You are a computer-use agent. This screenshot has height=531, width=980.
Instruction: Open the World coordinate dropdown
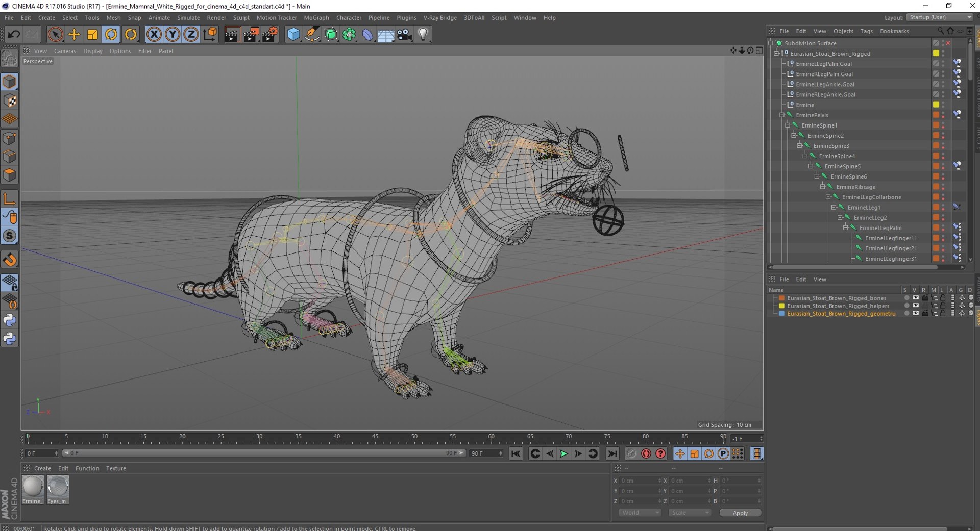pos(640,513)
